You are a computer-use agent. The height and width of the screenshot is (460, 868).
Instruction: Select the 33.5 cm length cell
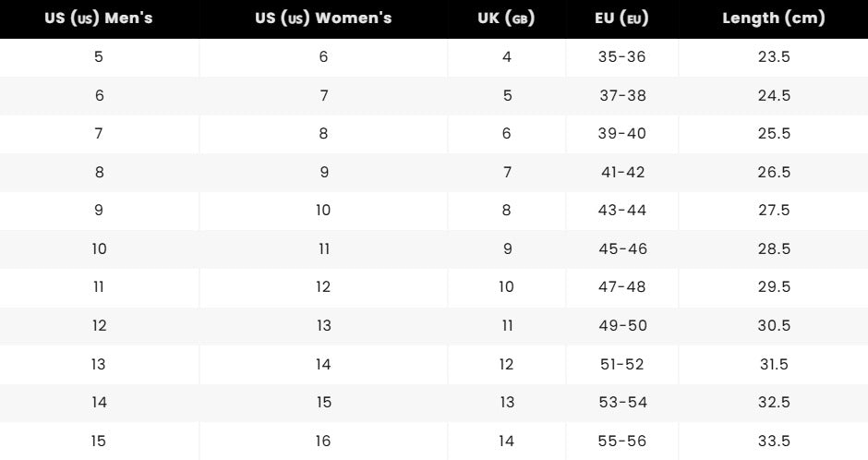(773, 442)
